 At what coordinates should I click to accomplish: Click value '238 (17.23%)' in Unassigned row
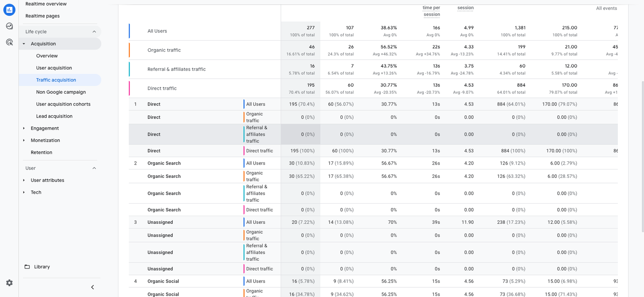pyautogui.click(x=511, y=222)
